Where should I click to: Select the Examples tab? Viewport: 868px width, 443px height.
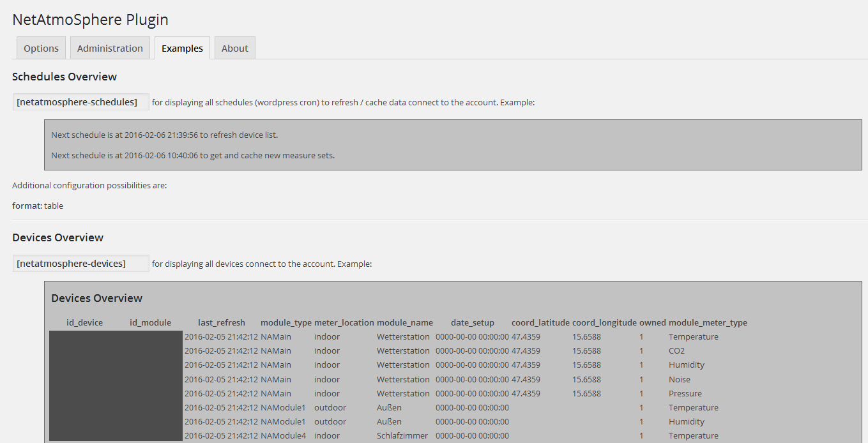(182, 48)
